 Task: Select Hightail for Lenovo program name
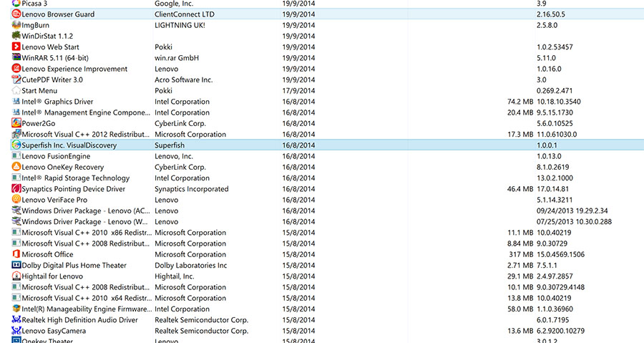[52, 276]
